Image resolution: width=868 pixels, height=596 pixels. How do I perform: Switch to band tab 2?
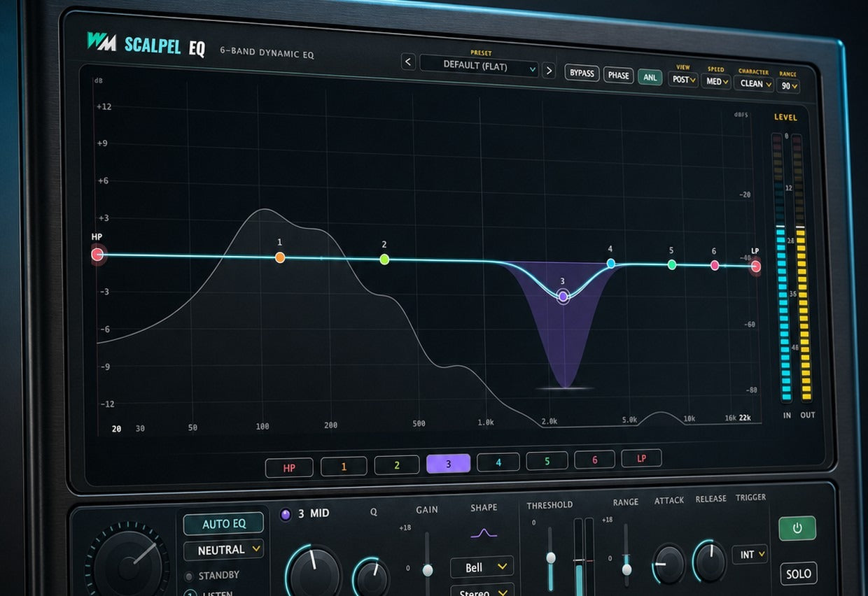(397, 465)
